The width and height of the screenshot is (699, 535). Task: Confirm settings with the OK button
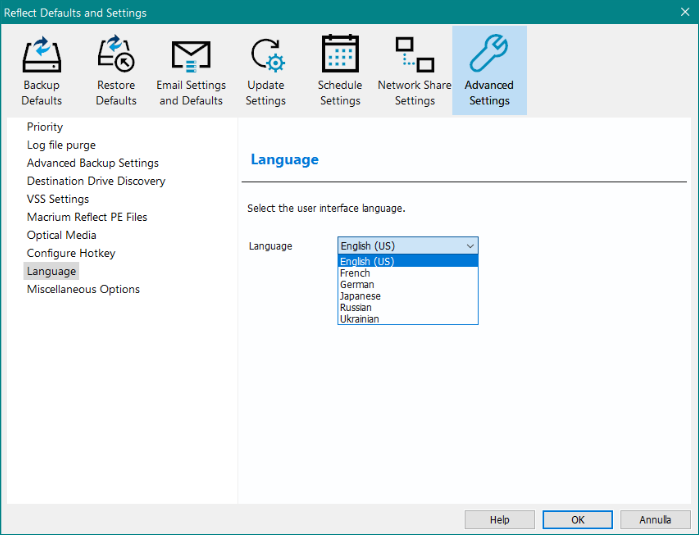tap(577, 520)
